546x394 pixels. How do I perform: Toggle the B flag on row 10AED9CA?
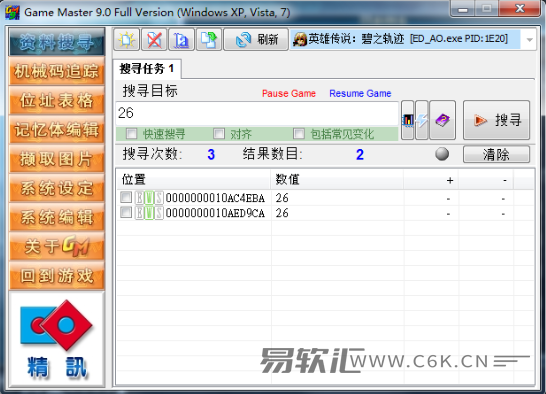point(139,213)
